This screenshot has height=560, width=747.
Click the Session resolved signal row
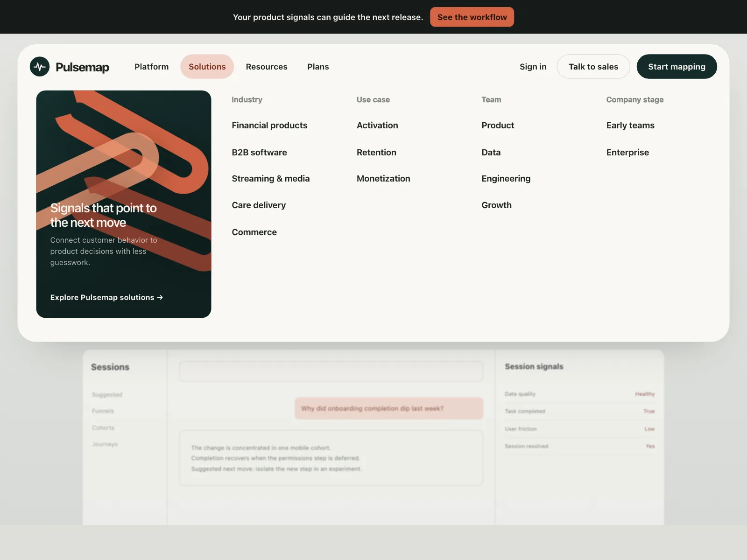[580, 446]
